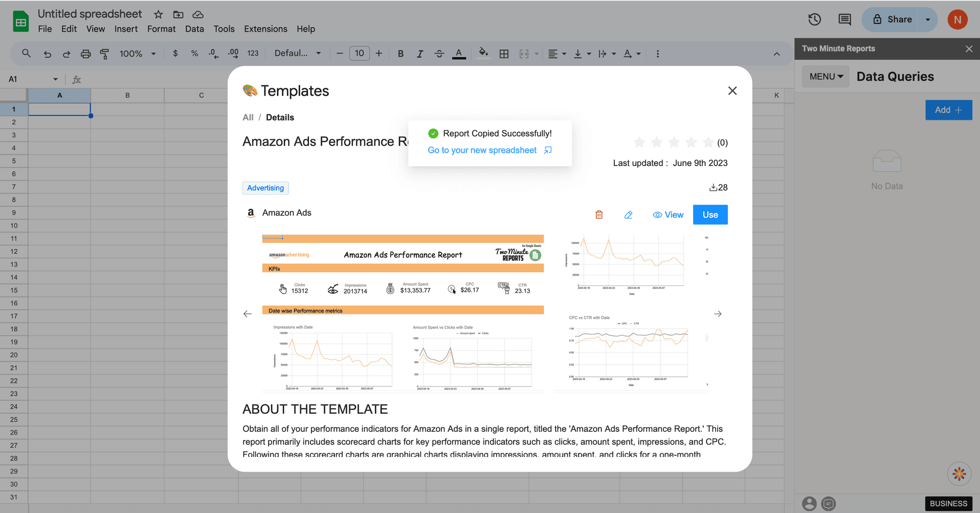Open the Edit menu
Screen dimensions: 980x513
pyautogui.click(x=69, y=29)
